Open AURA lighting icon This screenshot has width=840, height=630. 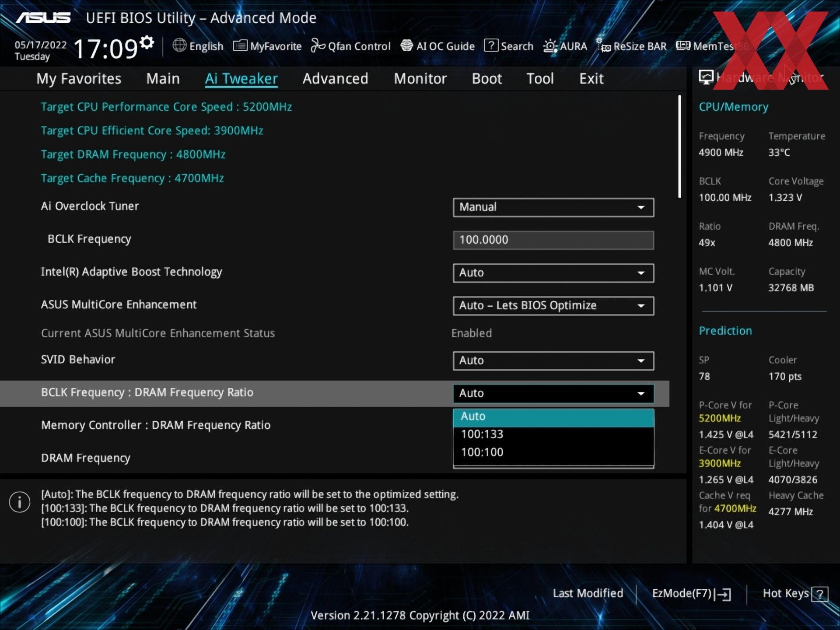(x=550, y=46)
